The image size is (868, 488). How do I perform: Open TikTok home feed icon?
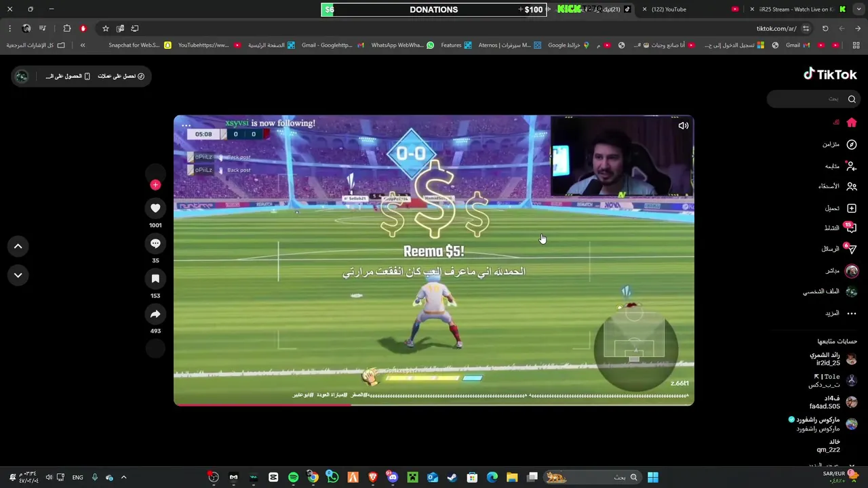[x=852, y=123]
